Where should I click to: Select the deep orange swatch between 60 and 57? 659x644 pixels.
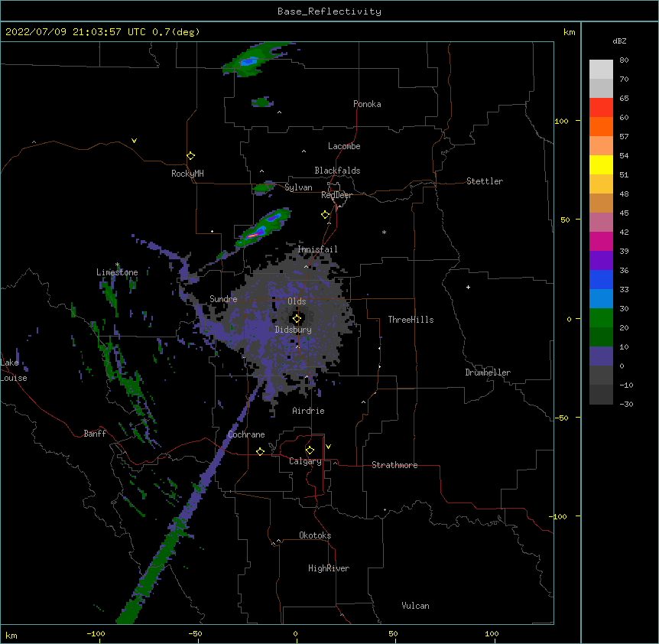601,126
